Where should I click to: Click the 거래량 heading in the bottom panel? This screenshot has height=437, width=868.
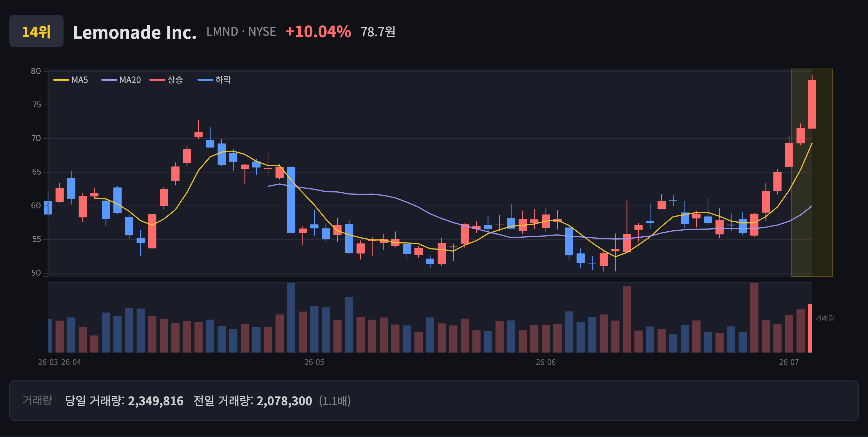coord(37,401)
